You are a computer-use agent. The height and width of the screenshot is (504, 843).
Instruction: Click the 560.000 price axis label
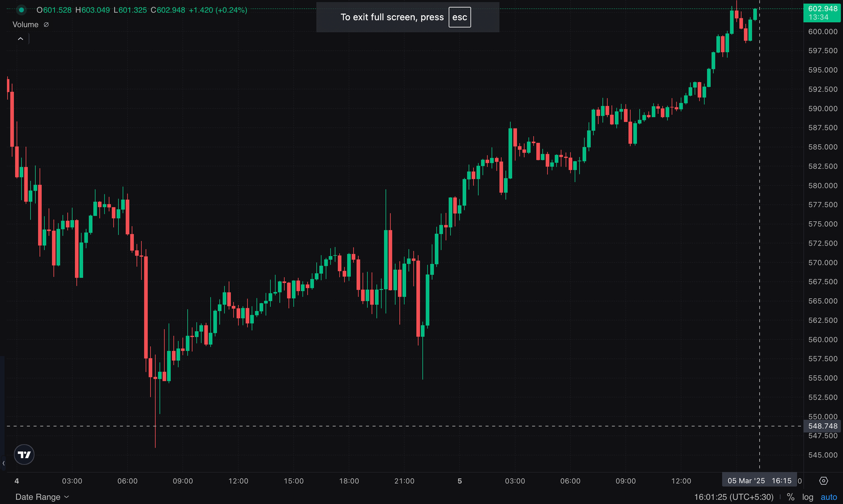[822, 340]
